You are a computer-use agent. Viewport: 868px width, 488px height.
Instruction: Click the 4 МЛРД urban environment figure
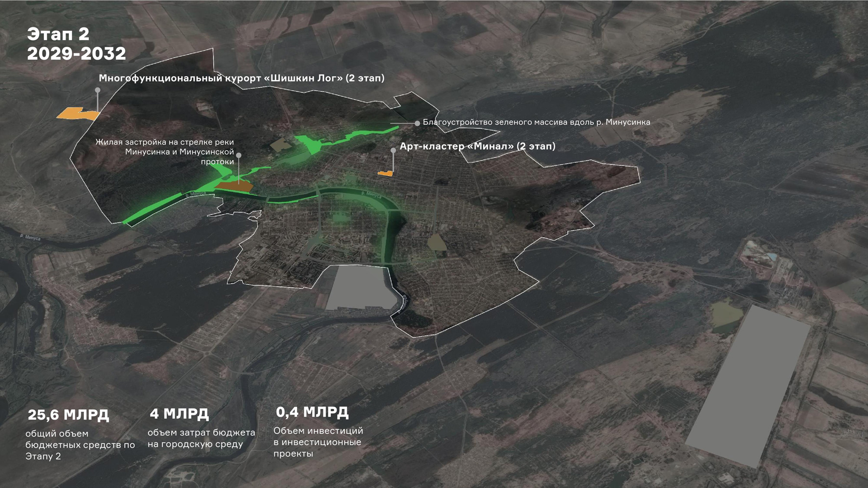[179, 414]
